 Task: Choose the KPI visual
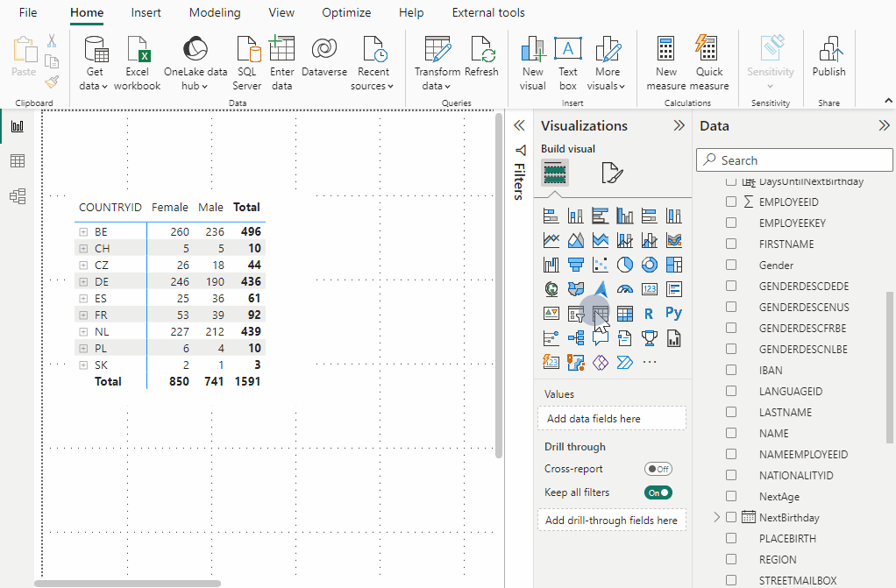[x=551, y=313]
